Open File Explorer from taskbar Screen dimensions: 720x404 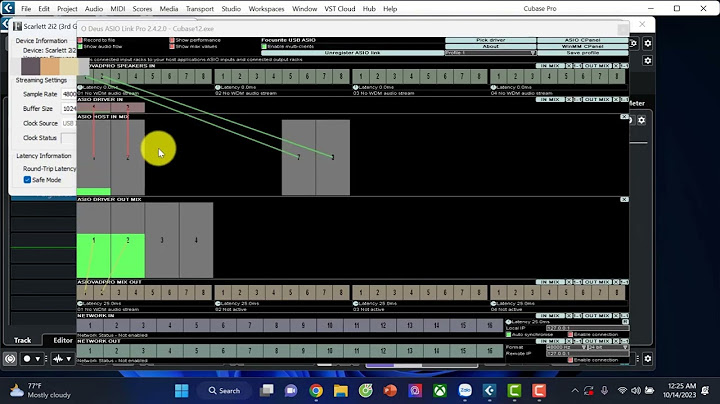[x=341, y=391]
